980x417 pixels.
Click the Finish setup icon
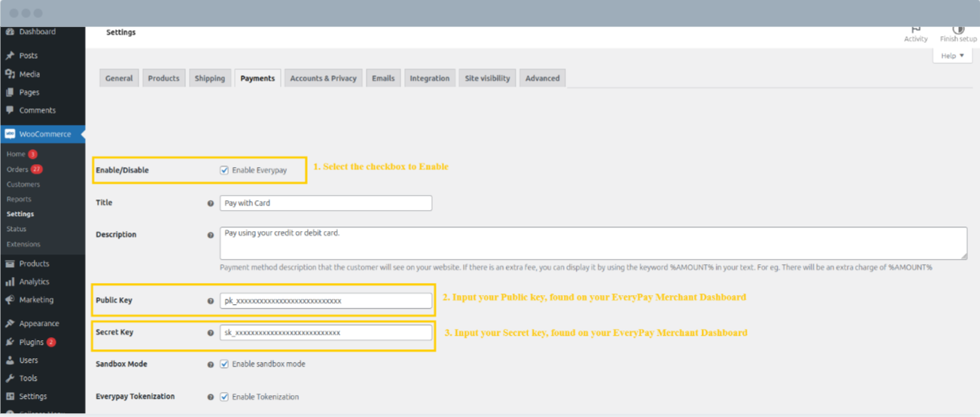(957, 30)
